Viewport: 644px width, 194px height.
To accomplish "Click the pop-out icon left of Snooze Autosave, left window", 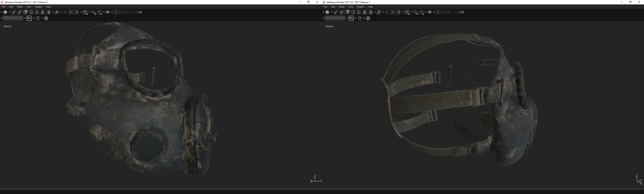I will point(1,18).
